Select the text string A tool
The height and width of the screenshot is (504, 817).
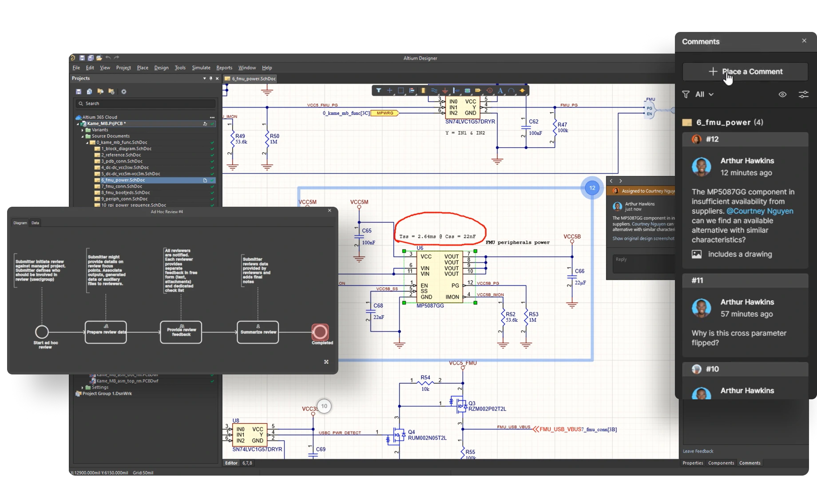click(x=500, y=91)
